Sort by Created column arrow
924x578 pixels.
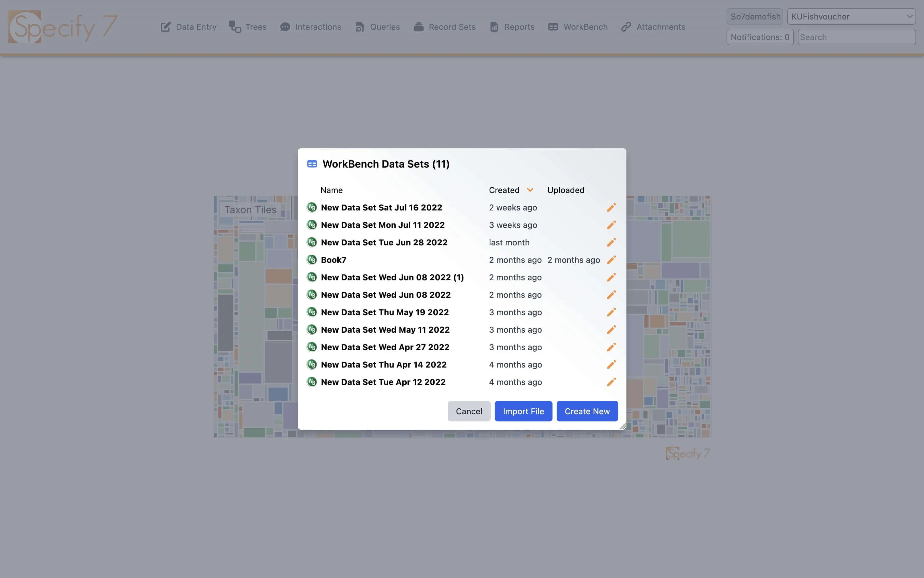[x=530, y=190]
